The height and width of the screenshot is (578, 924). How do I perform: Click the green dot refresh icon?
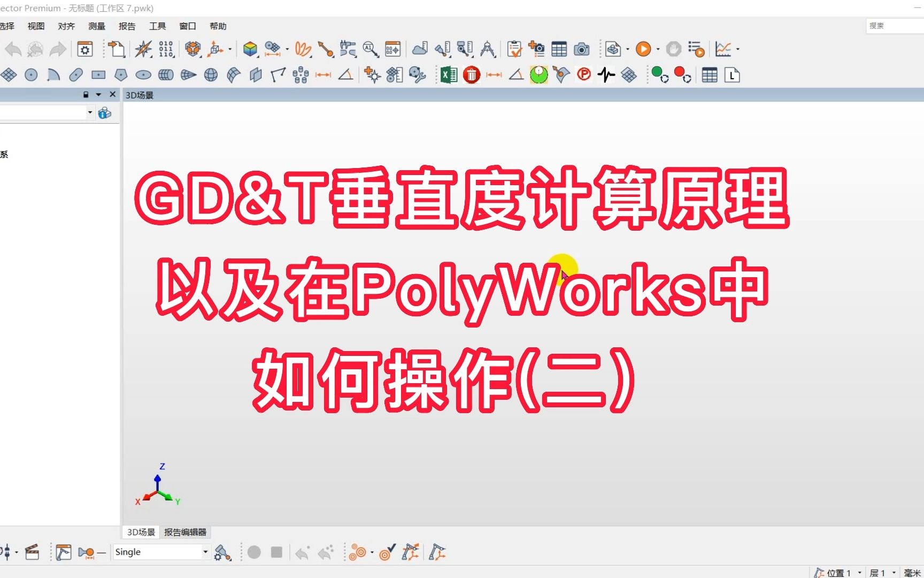pyautogui.click(x=660, y=75)
